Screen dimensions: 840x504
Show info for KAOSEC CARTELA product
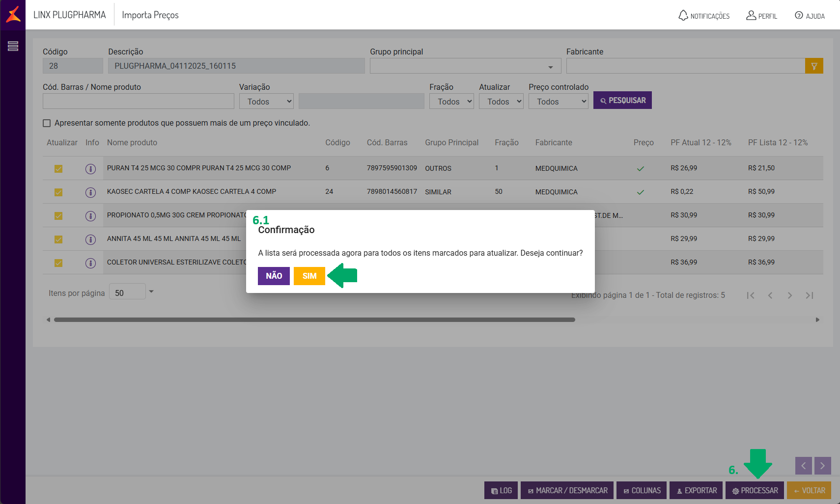(90, 192)
